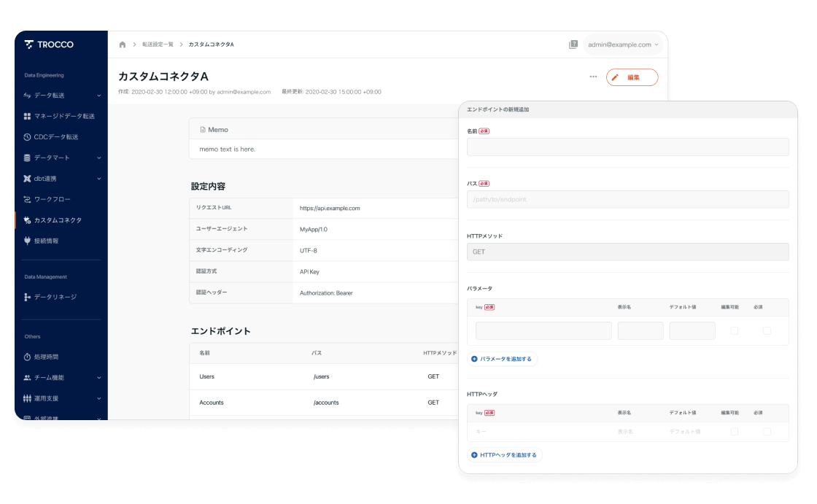Image resolution: width=817 pixels, height=504 pixels.
Task: Toggle 必須 checkbox in パラメータ row
Action: pos(767,330)
